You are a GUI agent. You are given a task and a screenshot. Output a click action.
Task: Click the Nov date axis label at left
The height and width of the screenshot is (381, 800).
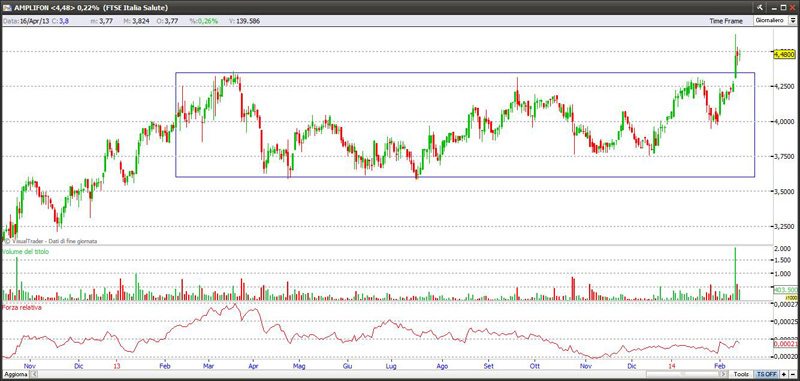pyautogui.click(x=30, y=366)
